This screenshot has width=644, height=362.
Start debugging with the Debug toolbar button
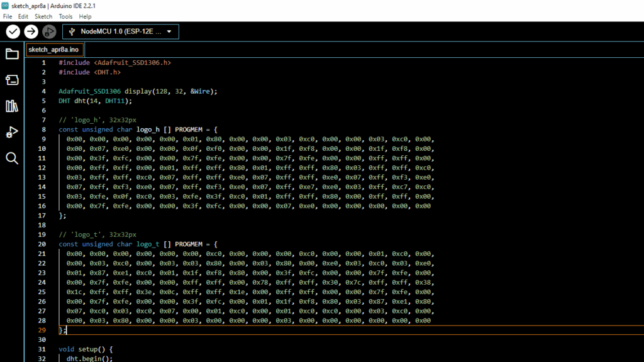tap(49, 31)
